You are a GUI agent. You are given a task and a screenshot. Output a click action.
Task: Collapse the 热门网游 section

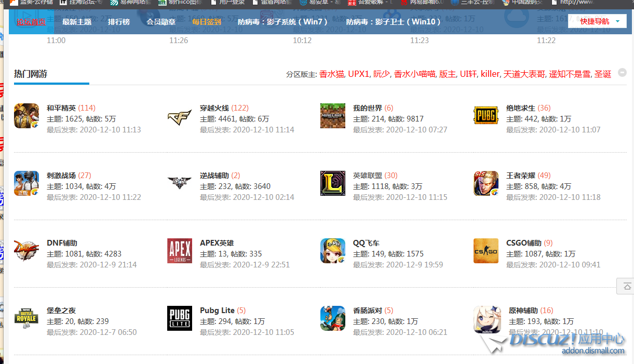point(622,73)
